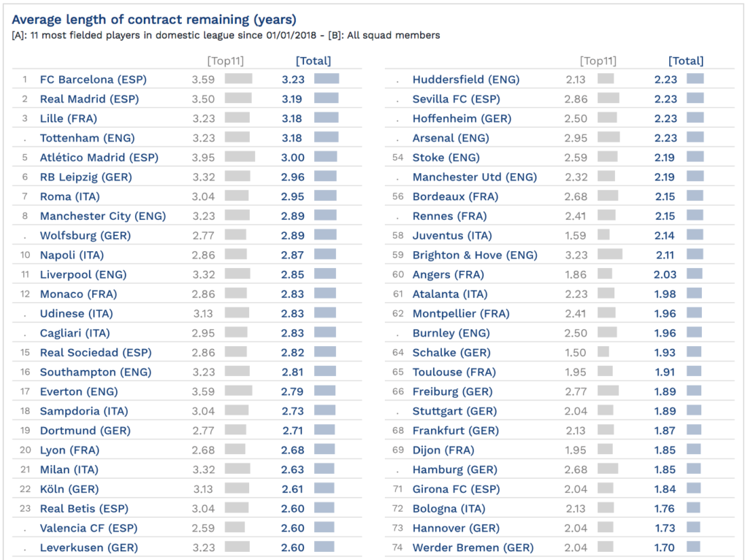748x560 pixels.
Task: Click Werder Bremen's Total value 1.70
Action: [663, 548]
